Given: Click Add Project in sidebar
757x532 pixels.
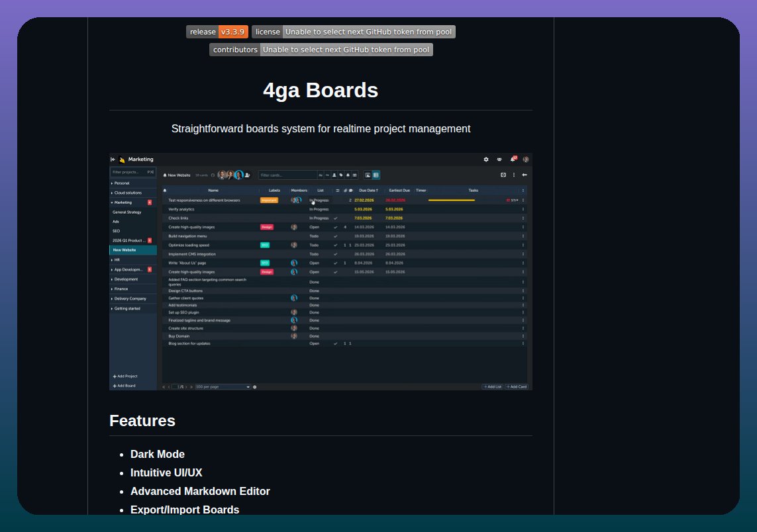Looking at the screenshot, I should 125,377.
